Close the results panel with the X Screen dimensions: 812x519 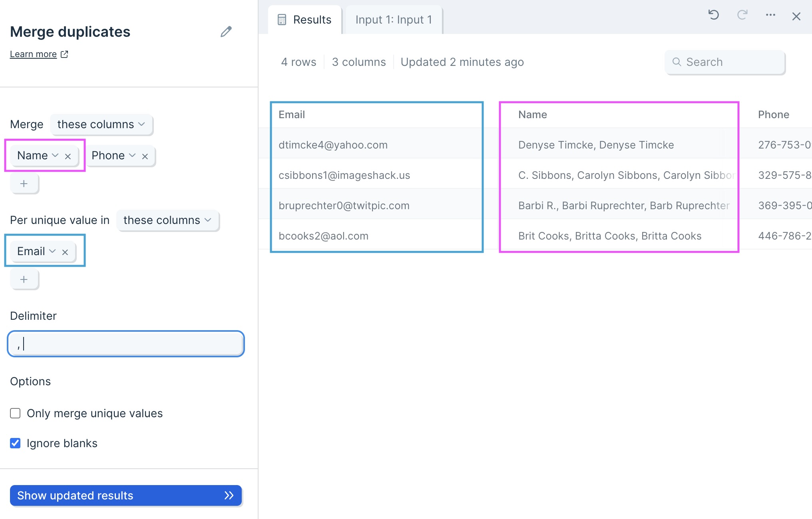(796, 16)
